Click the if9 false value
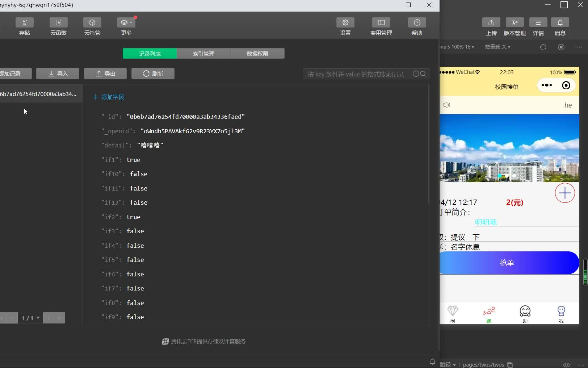 click(135, 317)
